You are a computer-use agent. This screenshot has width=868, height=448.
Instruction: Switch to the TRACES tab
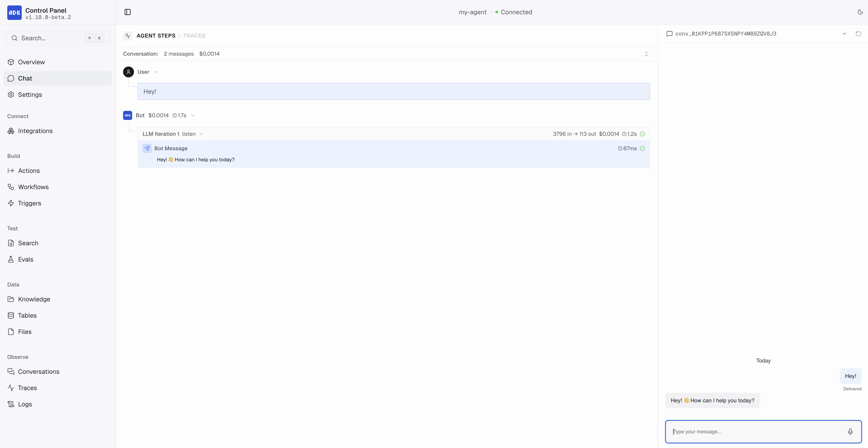tap(194, 35)
